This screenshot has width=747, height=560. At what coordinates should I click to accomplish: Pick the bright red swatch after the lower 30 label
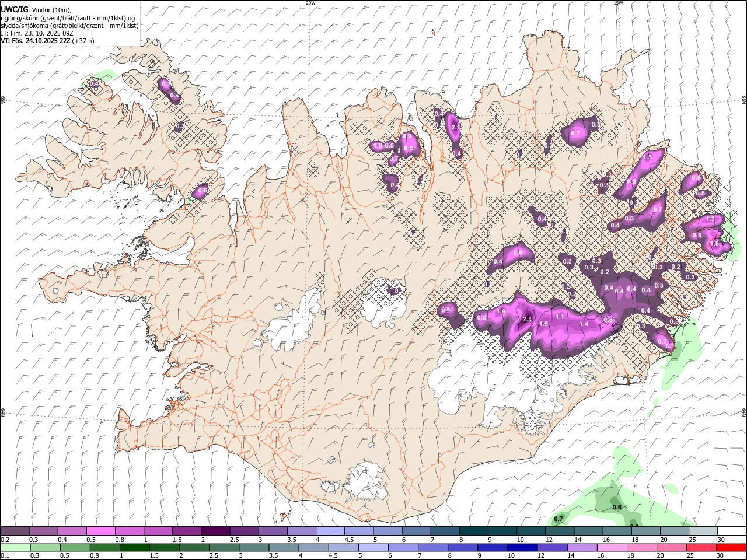(731, 547)
